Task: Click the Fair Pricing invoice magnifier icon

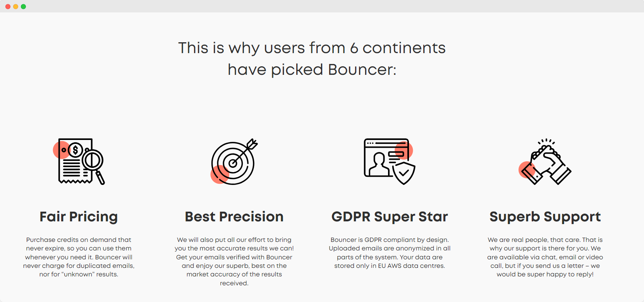Action: [x=79, y=161]
